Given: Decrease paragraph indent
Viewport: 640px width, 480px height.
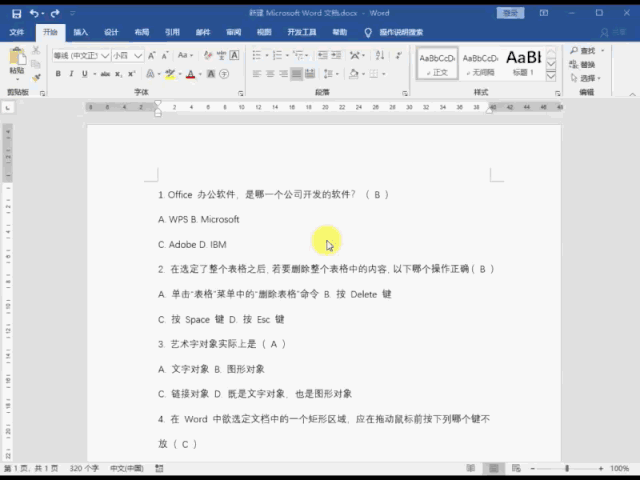Looking at the screenshot, I should (323, 55).
